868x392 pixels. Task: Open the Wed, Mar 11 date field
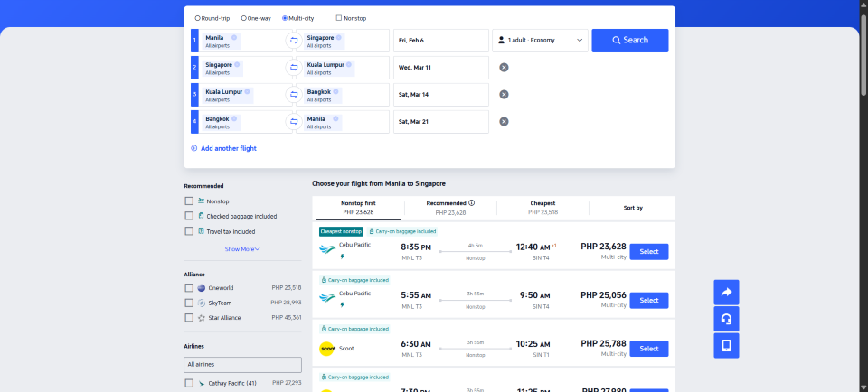tap(441, 68)
